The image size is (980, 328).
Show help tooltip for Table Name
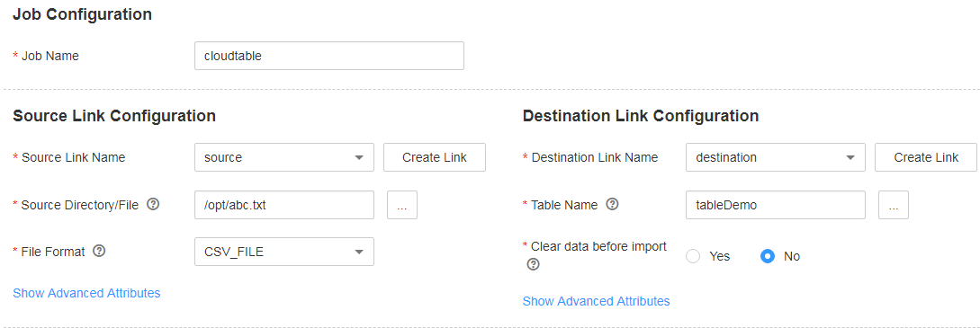pyautogui.click(x=613, y=204)
